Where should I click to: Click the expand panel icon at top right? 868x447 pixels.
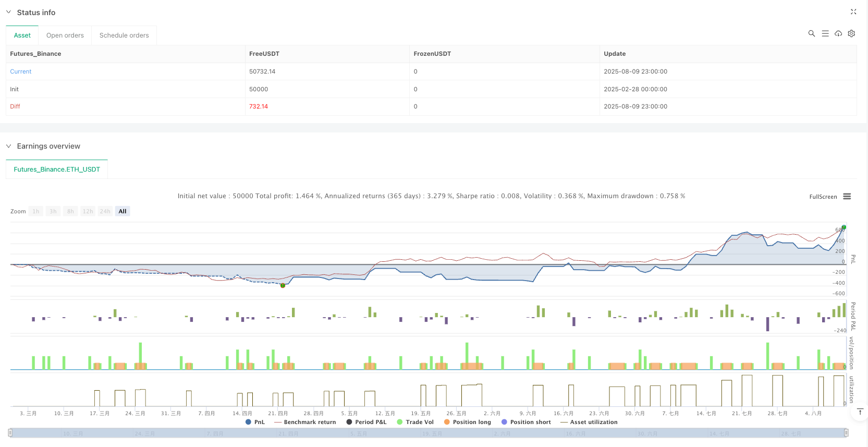pyautogui.click(x=853, y=12)
